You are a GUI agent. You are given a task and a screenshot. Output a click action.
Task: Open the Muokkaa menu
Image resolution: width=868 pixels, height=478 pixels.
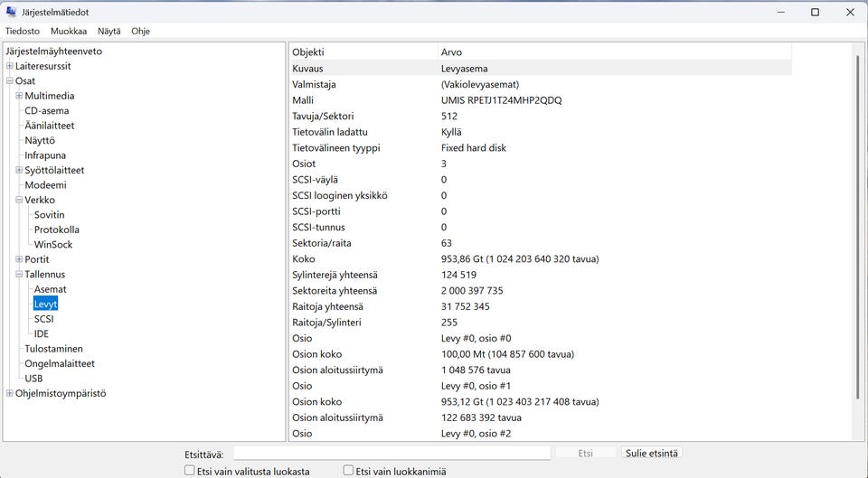(69, 31)
